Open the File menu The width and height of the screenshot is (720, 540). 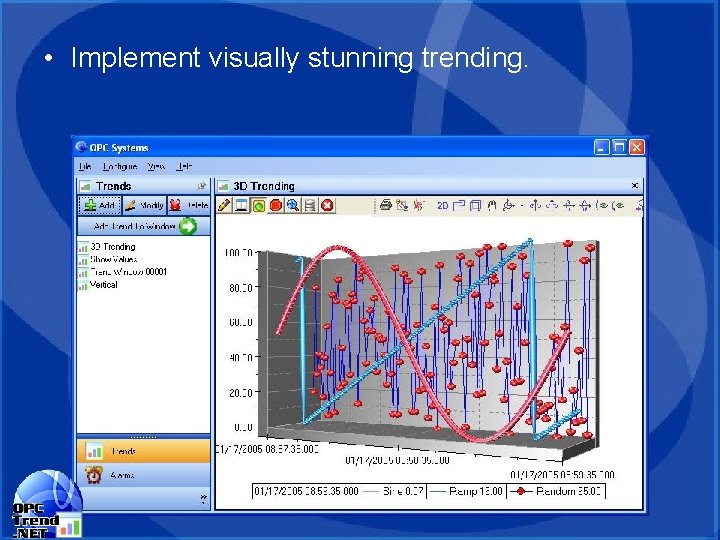coord(85,166)
